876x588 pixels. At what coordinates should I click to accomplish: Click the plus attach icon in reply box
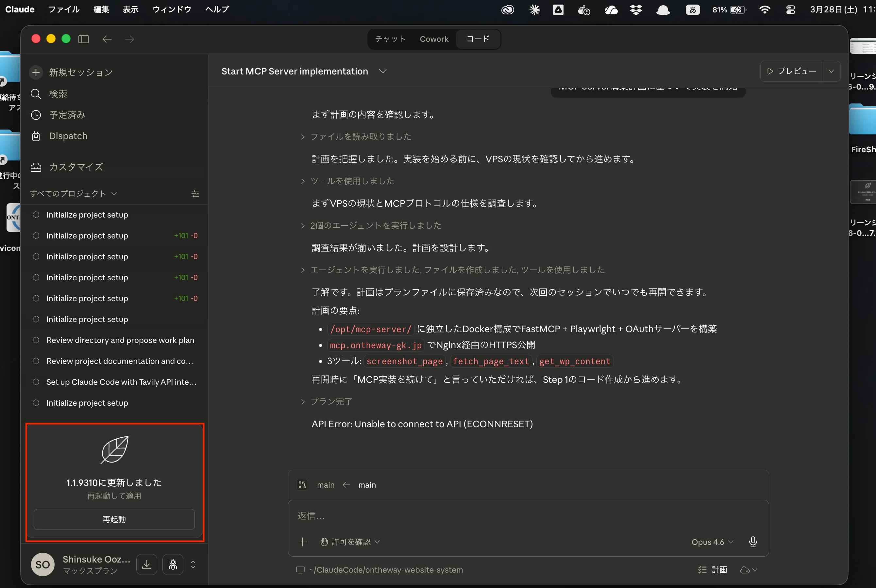pyautogui.click(x=303, y=542)
